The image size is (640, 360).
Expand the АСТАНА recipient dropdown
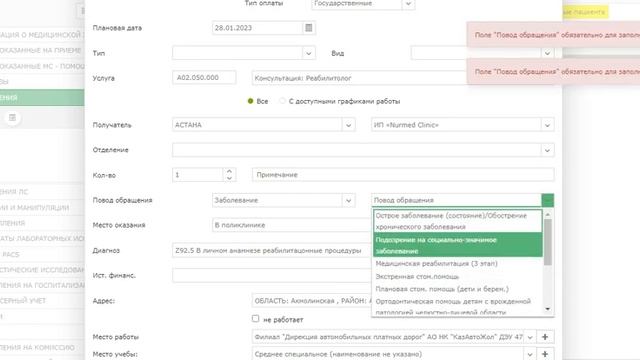tap(348, 125)
